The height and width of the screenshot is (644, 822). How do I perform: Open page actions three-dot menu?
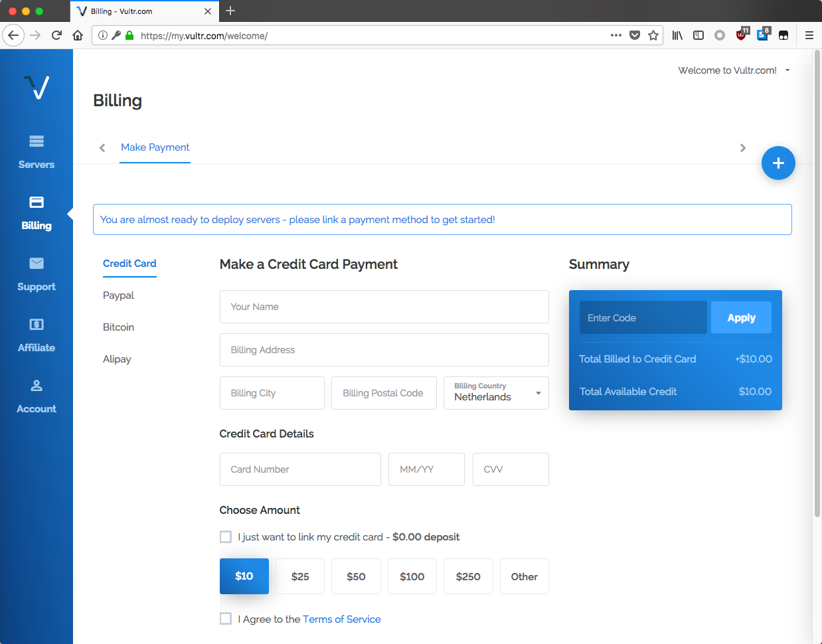[616, 35]
